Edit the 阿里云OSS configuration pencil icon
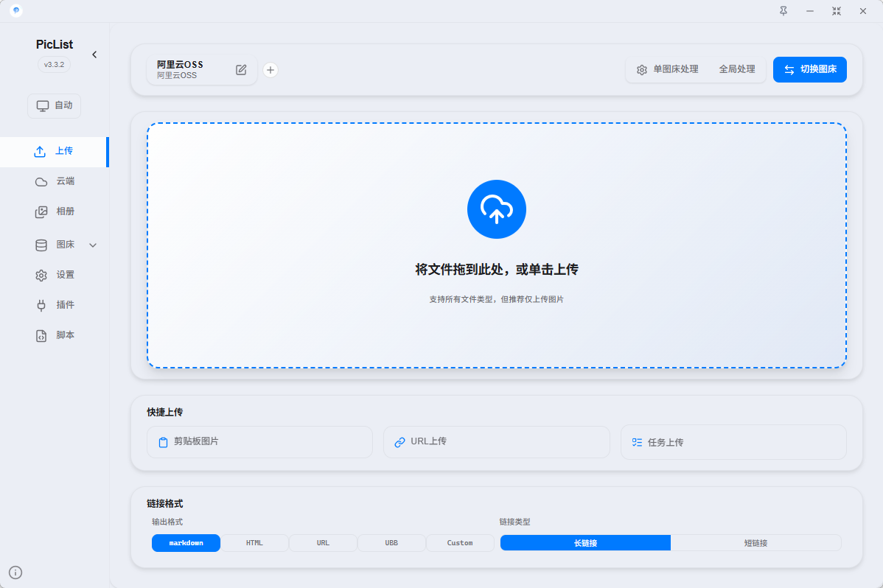This screenshot has width=883, height=588. pyautogui.click(x=241, y=70)
